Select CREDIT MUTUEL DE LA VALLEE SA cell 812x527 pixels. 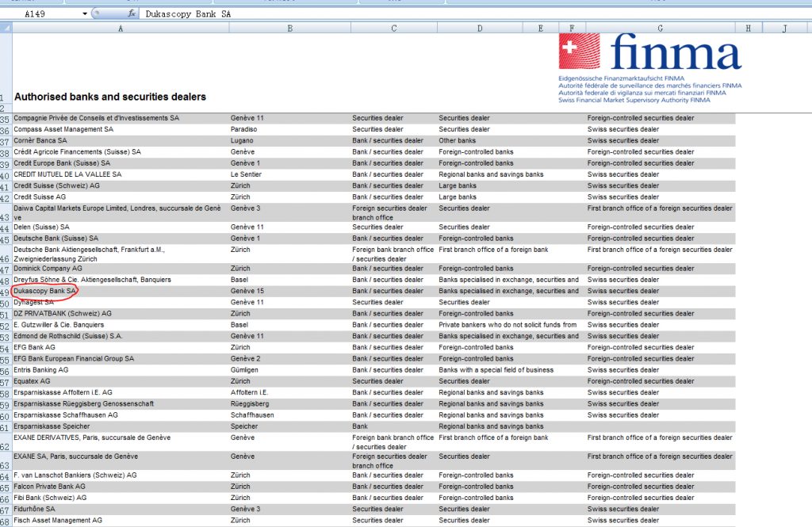pos(121,174)
